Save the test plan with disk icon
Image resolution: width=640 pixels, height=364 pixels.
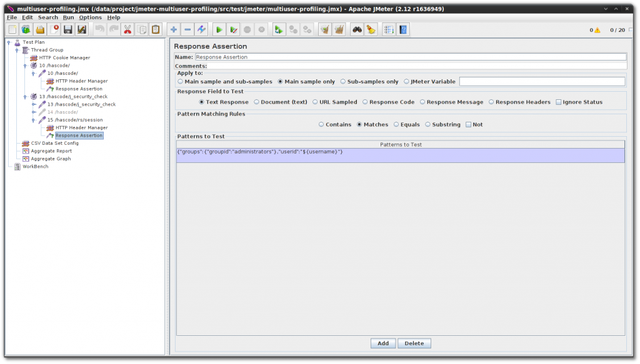(x=67, y=29)
